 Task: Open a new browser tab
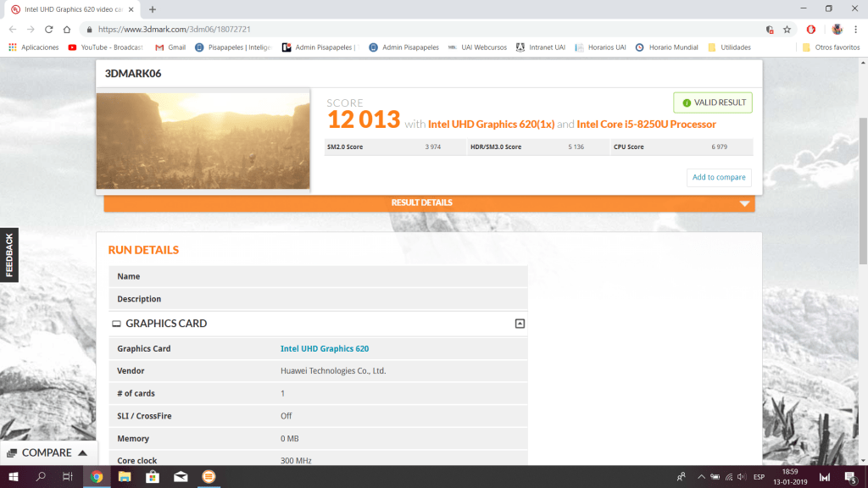[x=153, y=9]
